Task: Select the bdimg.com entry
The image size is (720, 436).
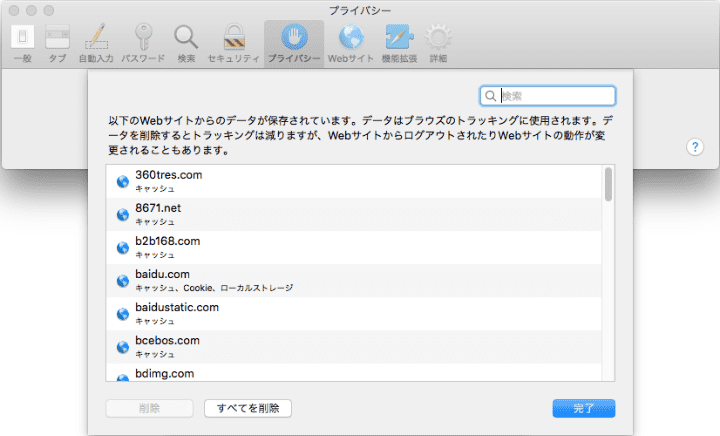Action: (x=354, y=372)
